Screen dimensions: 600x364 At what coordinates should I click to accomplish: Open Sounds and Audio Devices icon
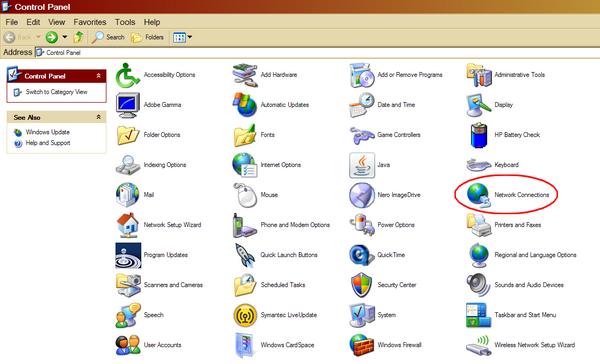pos(479,285)
